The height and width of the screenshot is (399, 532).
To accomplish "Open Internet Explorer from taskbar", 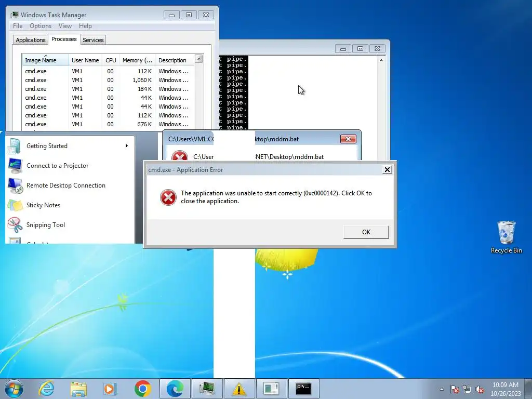I will (46, 389).
